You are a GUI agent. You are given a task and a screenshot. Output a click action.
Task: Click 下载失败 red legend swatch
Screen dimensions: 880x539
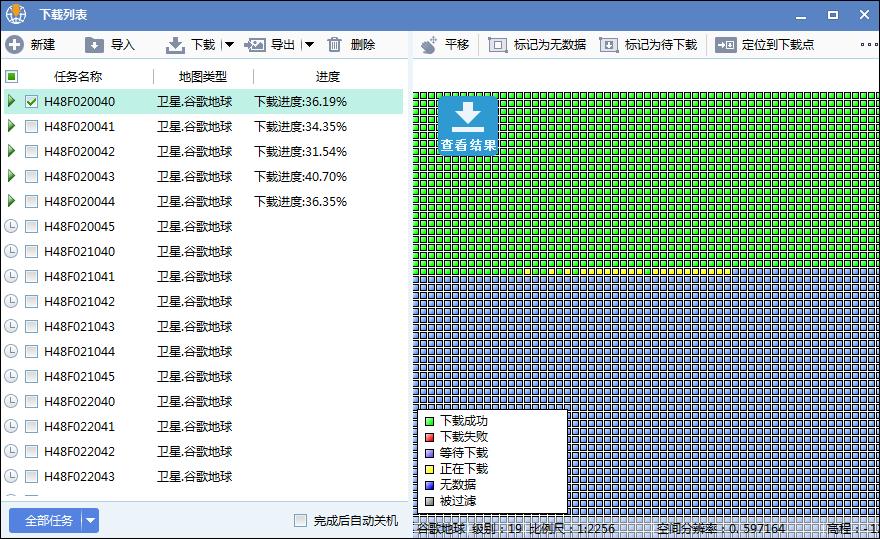(430, 437)
